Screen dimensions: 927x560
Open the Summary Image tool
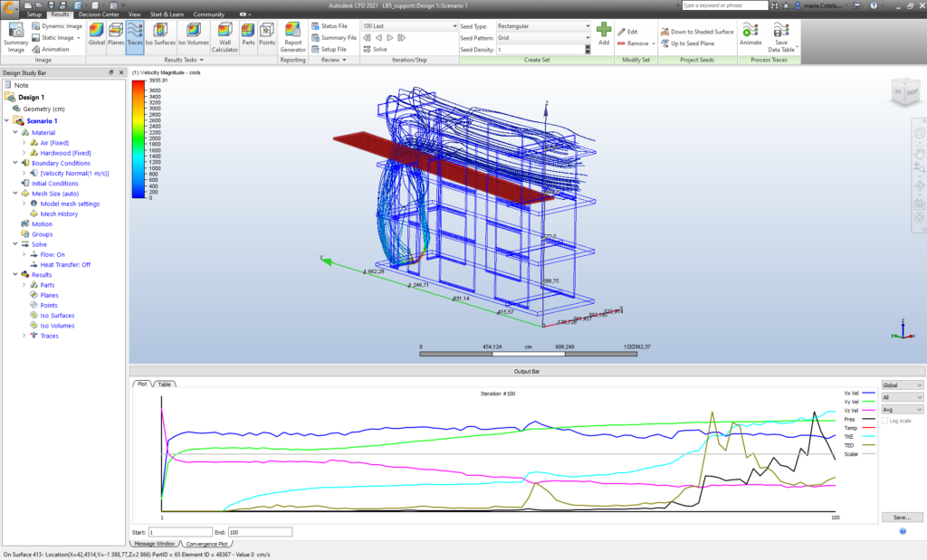pos(15,38)
